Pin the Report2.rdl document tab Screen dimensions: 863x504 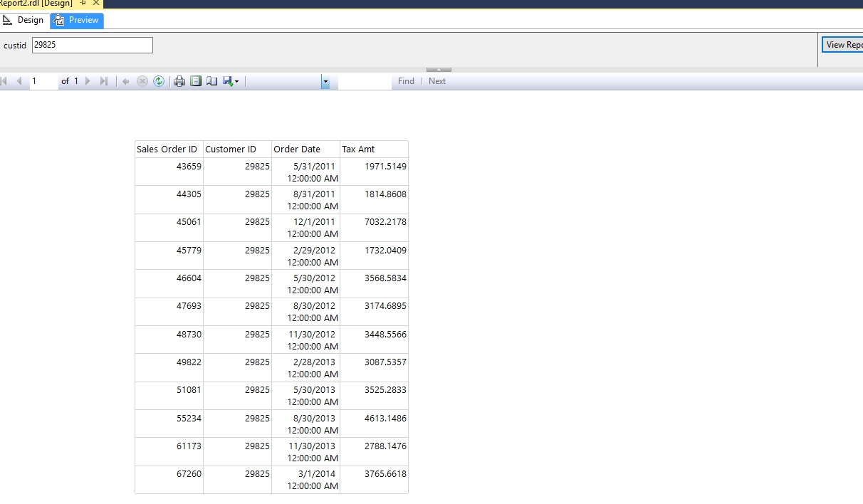pos(83,4)
